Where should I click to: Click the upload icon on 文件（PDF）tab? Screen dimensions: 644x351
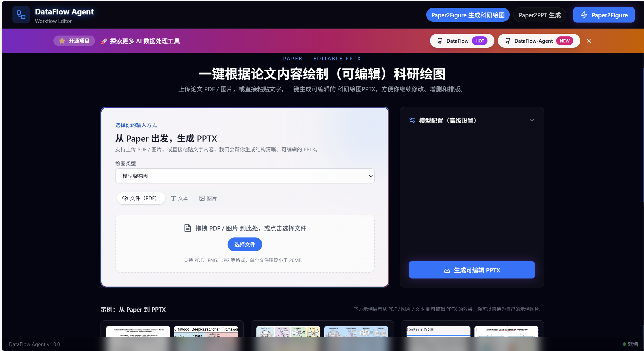(x=125, y=198)
